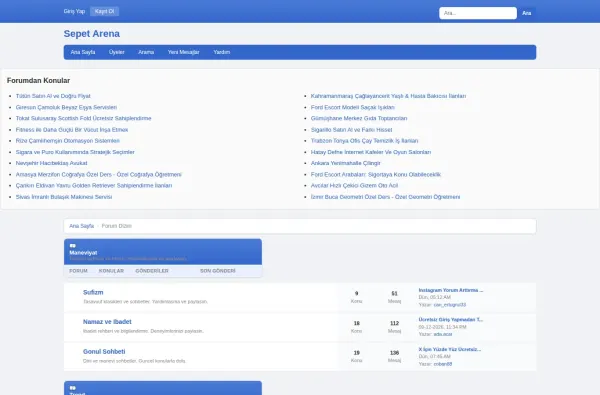Open Gümüşhane Merkez Gıda Toptancıları topic
The image size is (600, 395).
pos(359,119)
